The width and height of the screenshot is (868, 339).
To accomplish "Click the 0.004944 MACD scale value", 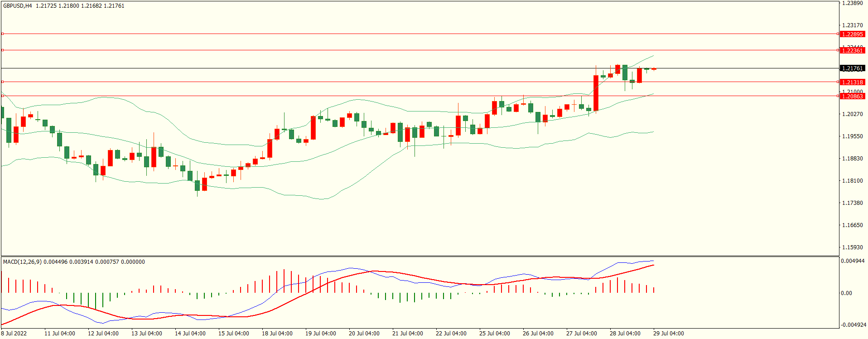I will [853, 262].
